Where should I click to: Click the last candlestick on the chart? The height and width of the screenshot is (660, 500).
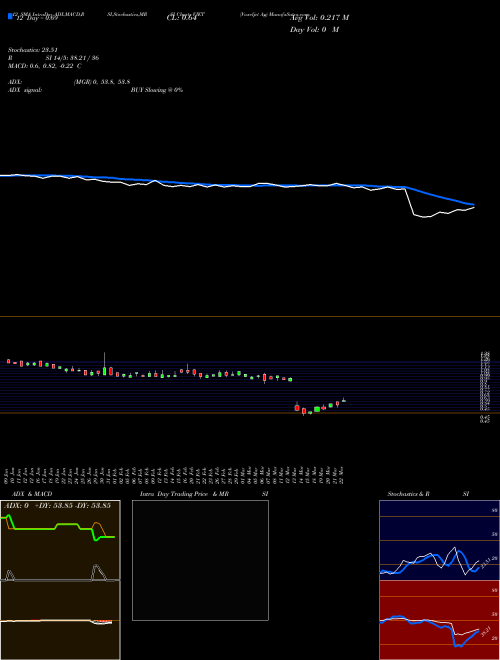[x=344, y=400]
